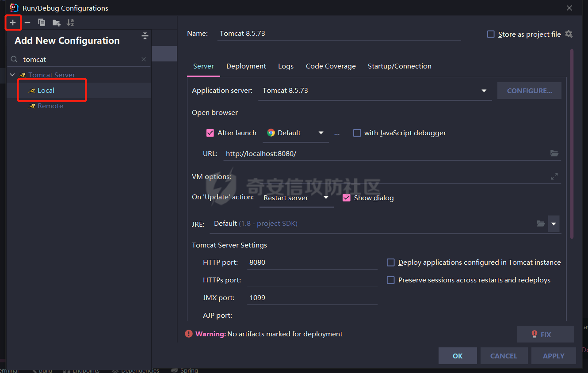
Task: Click the settings panel vertical scrollbar
Action: click(x=572, y=144)
